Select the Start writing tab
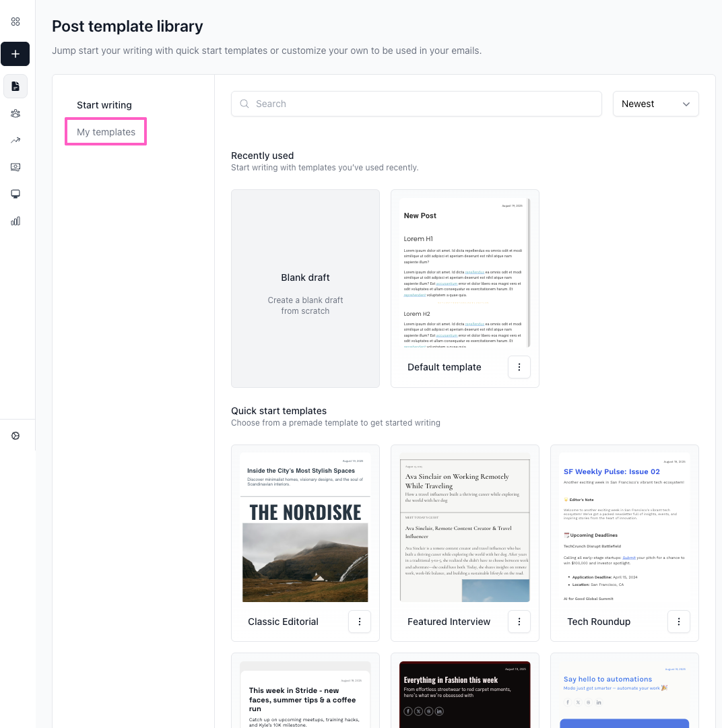Viewport: 722px width, 728px height. (x=104, y=105)
